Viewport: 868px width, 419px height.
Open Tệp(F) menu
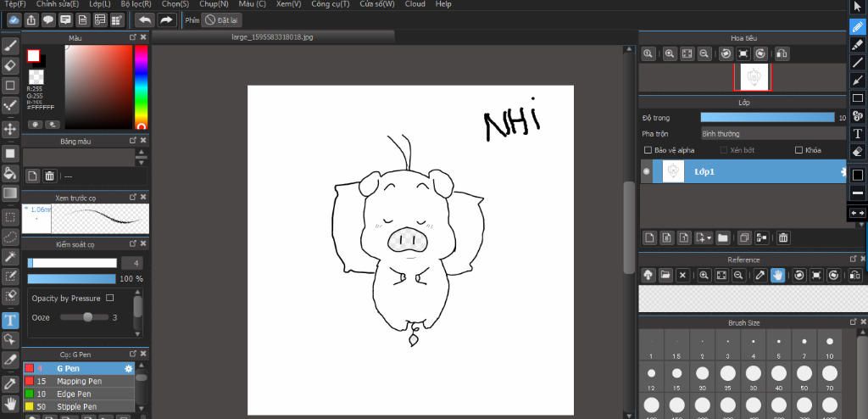[15, 4]
